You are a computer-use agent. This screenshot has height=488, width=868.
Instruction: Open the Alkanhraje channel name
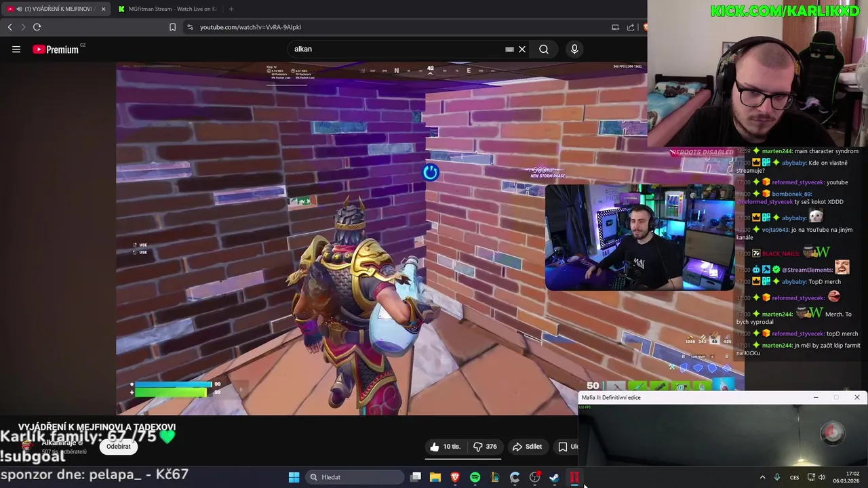click(x=59, y=443)
